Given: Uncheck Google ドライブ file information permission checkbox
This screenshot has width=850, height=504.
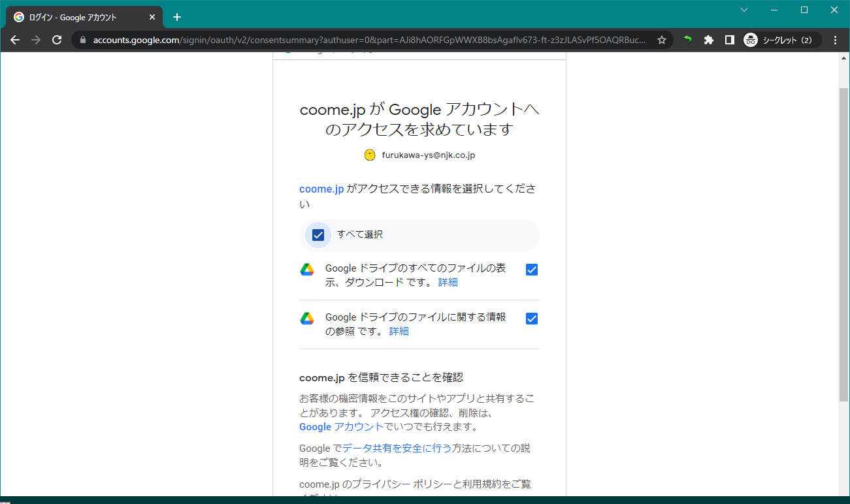Looking at the screenshot, I should click(532, 319).
